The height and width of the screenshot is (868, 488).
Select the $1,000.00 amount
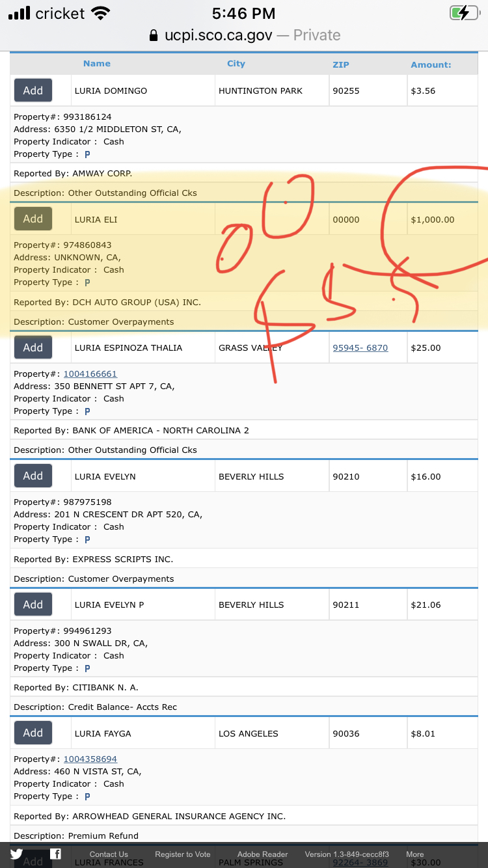433,219
